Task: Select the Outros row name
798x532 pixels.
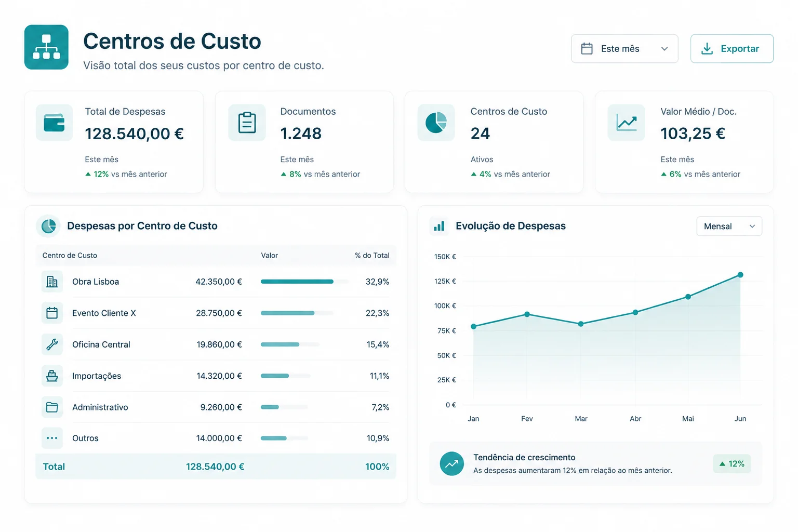Action: point(85,438)
